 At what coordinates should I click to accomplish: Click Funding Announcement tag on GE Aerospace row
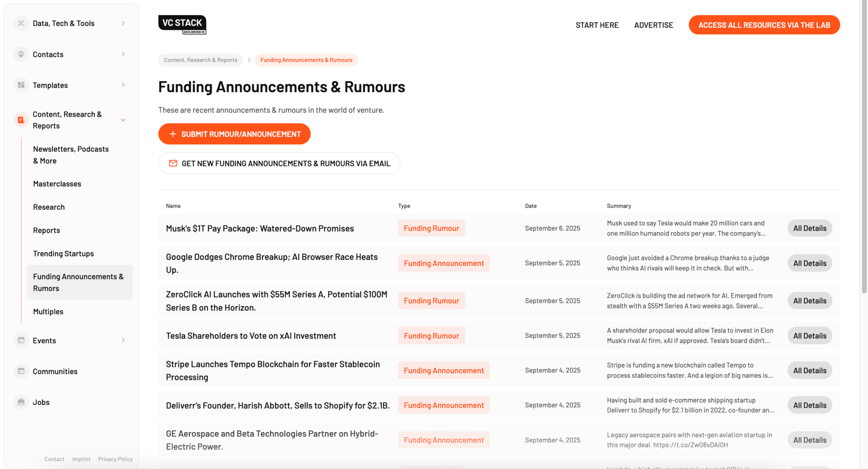click(443, 440)
